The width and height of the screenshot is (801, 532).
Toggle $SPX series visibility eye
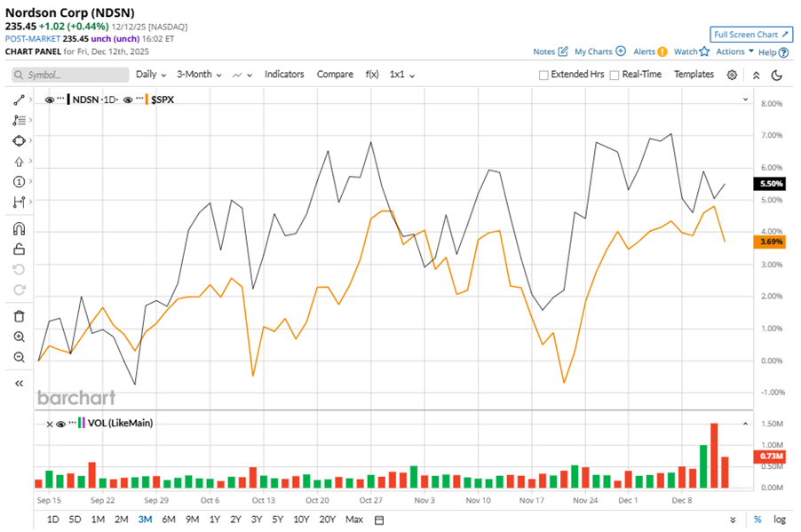(128, 100)
